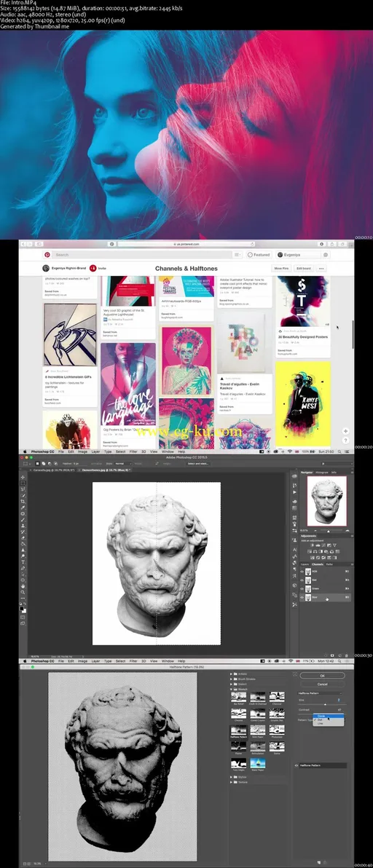Select the Move tool in Photoshop toolbar
Screen dimensions: 373x868
tap(23, 477)
